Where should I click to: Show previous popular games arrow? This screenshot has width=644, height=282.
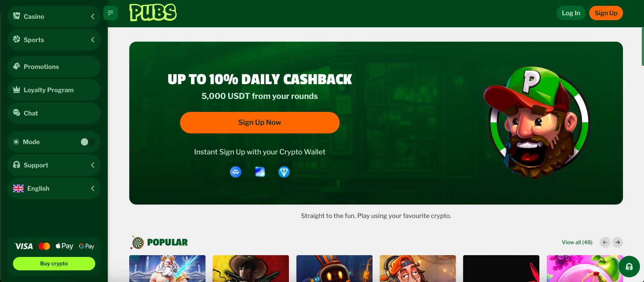tap(605, 242)
